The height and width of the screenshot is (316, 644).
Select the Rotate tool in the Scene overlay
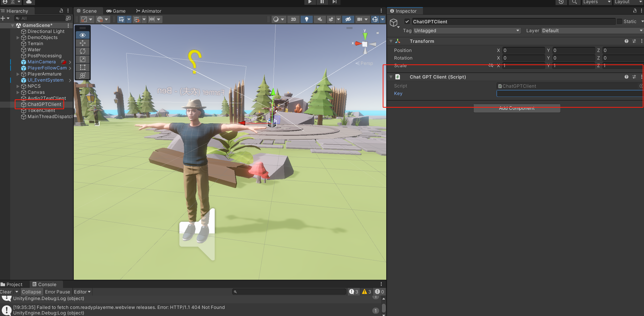(82, 51)
